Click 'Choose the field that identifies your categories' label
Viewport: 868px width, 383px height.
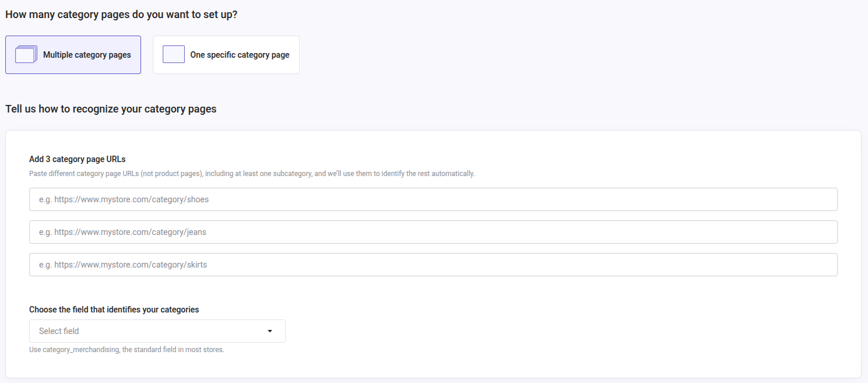(114, 310)
